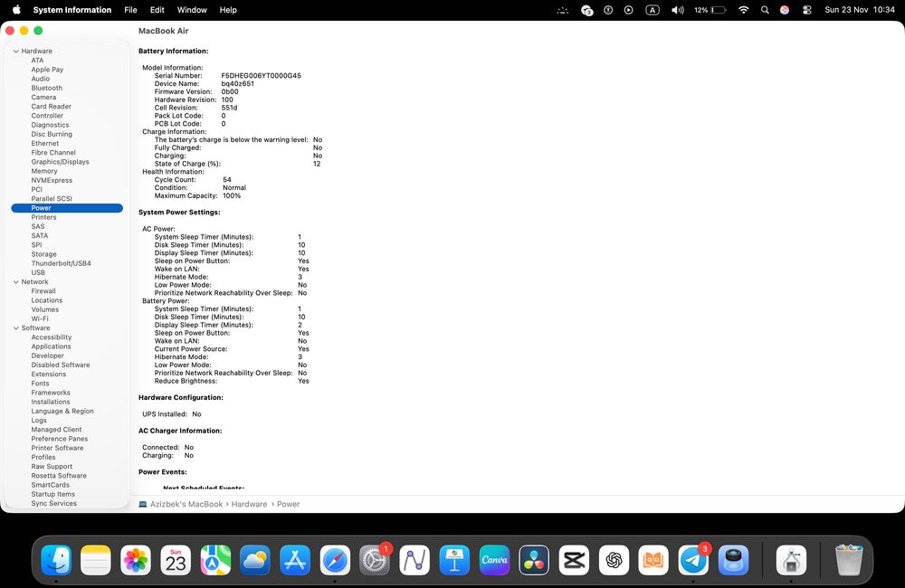Open the Apple menu
This screenshot has width=905, height=588.
(x=16, y=10)
